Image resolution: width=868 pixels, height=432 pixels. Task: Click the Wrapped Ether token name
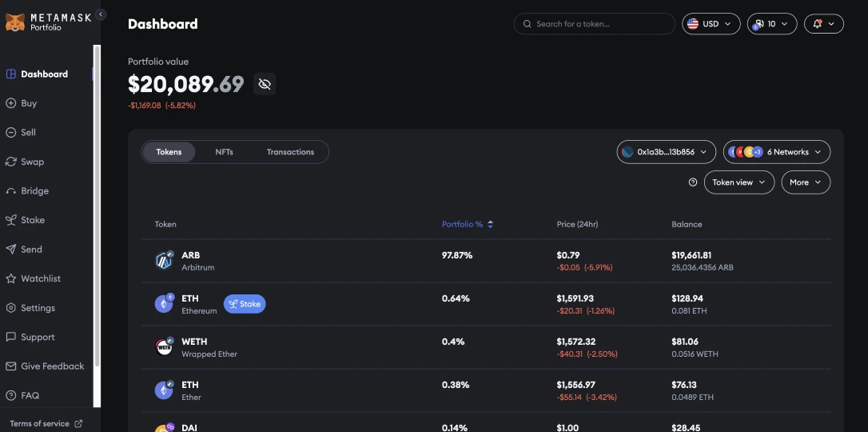click(x=209, y=354)
